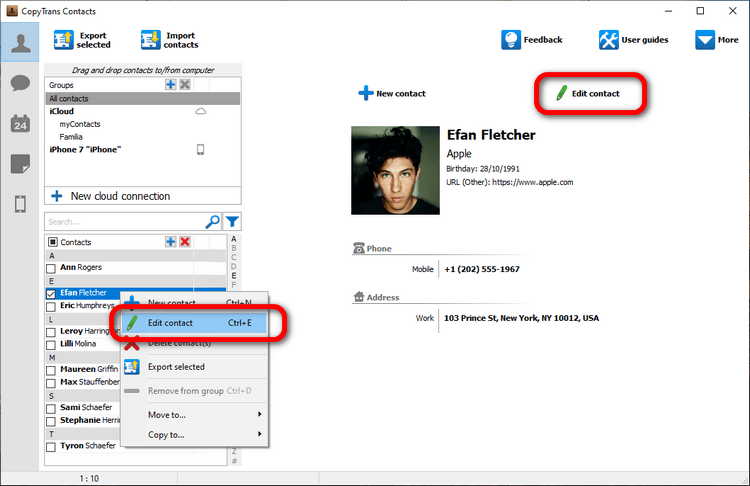Click the phone device sidebar icon
Screen dimensions: 750x486
[x=20, y=204]
